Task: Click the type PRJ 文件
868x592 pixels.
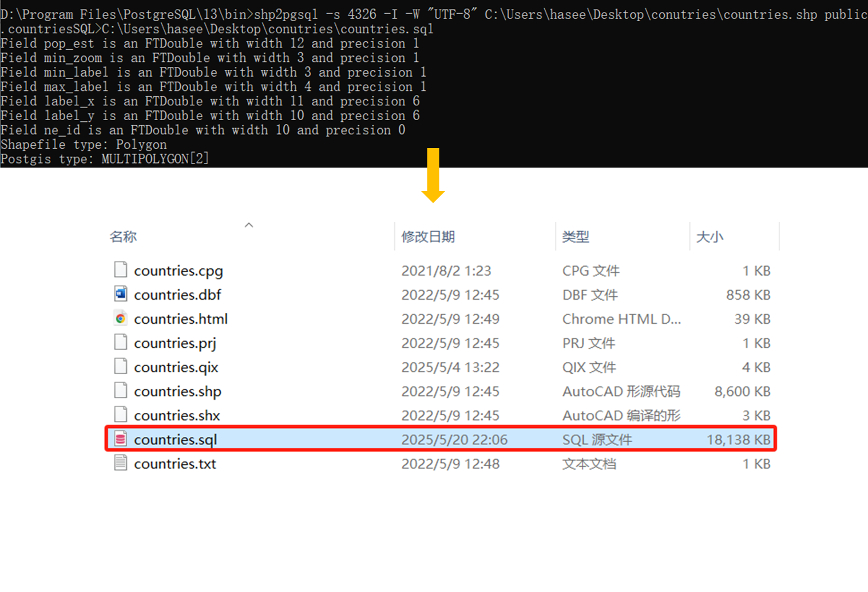Action: coord(589,343)
